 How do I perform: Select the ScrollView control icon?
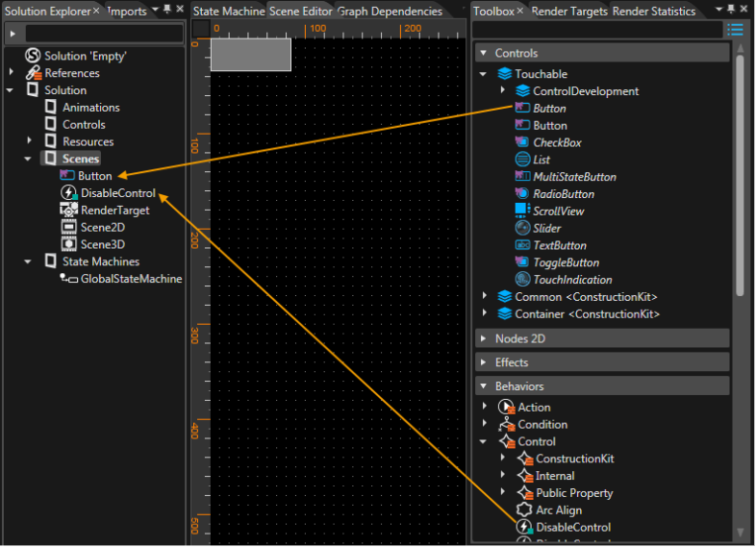tap(521, 211)
